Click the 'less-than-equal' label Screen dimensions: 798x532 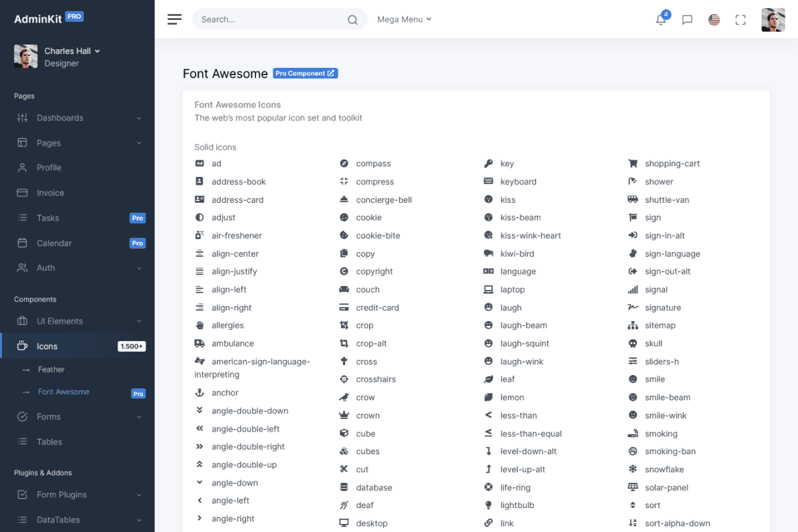[531, 434]
